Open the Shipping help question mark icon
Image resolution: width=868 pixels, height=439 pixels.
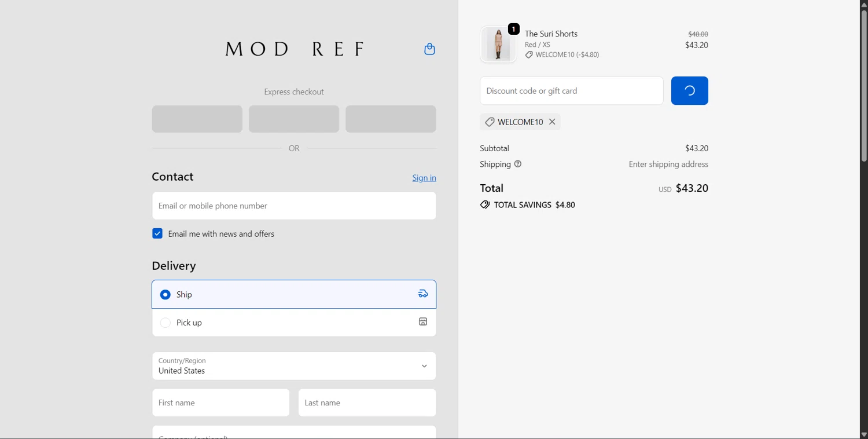click(518, 164)
